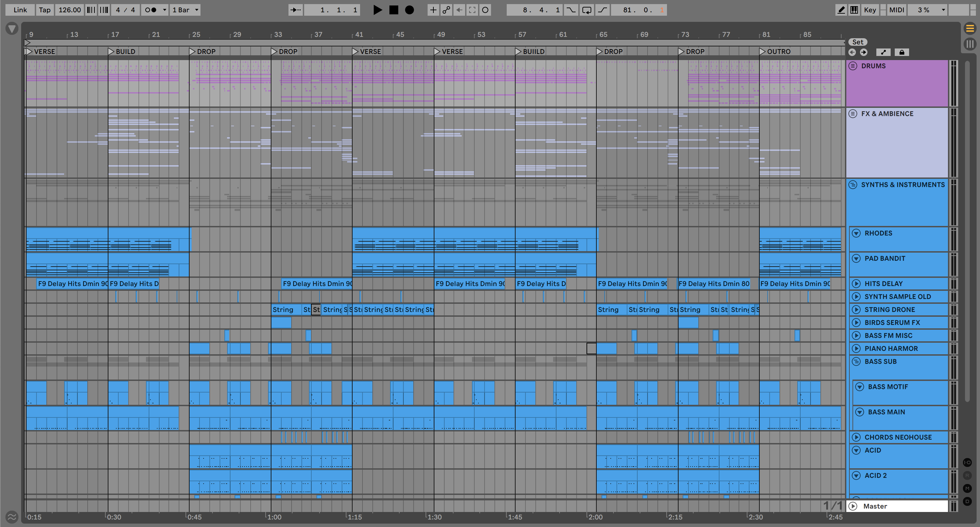The width and height of the screenshot is (980, 527).
Task: Collapse the DRUMS group track
Action: coord(853,66)
